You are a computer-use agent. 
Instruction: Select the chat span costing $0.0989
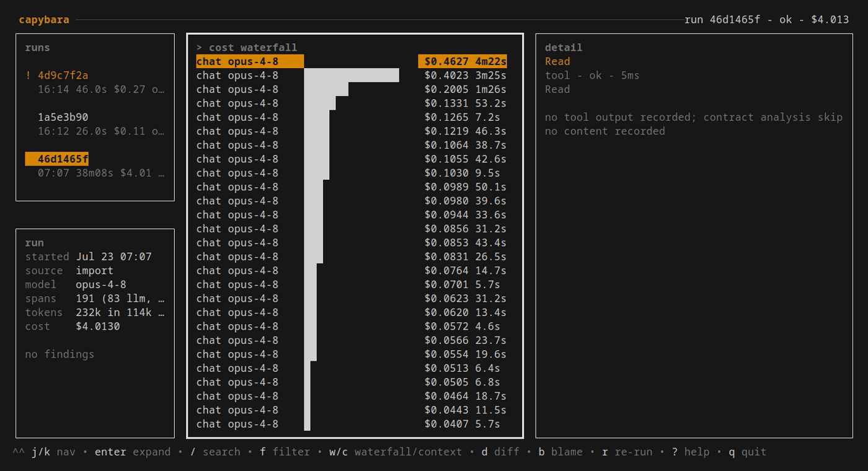tap(352, 187)
